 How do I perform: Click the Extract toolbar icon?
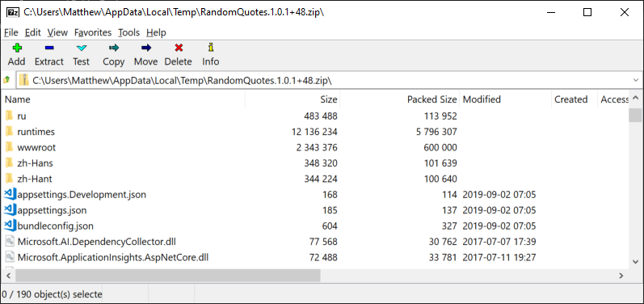click(x=49, y=48)
